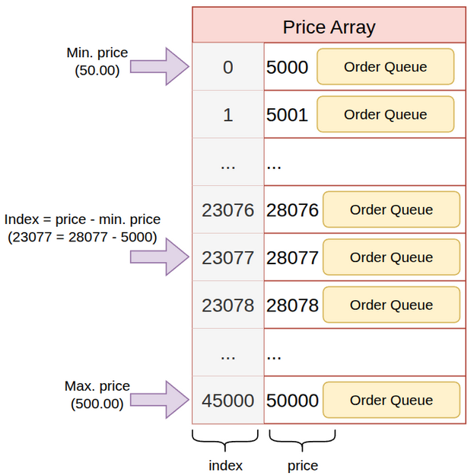Click the Order Queue beside price 28078
The width and height of the screenshot is (471, 476).
pyautogui.click(x=391, y=305)
